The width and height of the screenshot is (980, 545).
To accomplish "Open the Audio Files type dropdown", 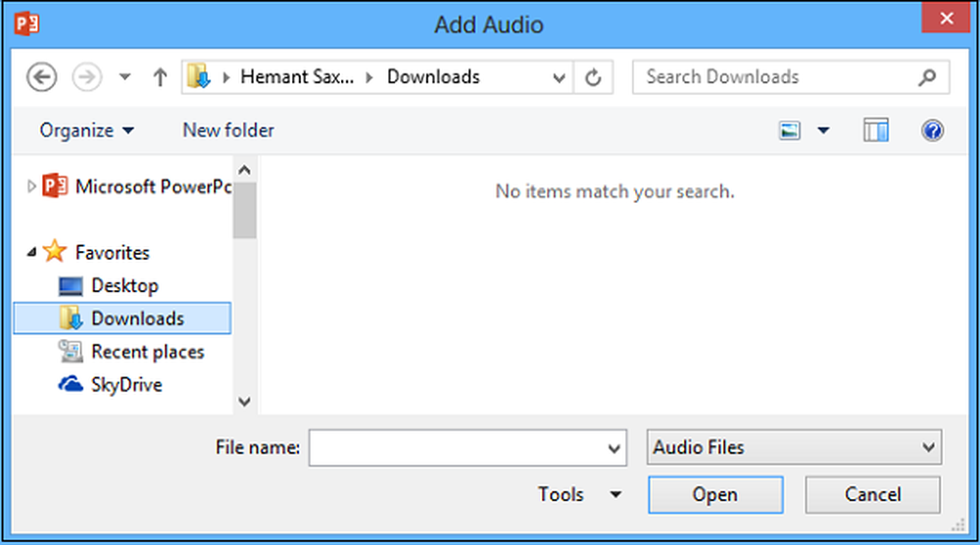I will (794, 448).
